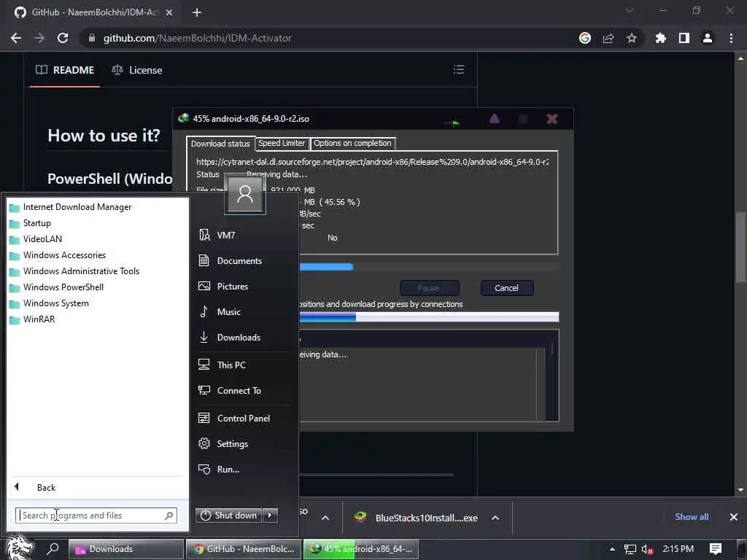
Task: Go back in Chrome
Action: coord(16,38)
